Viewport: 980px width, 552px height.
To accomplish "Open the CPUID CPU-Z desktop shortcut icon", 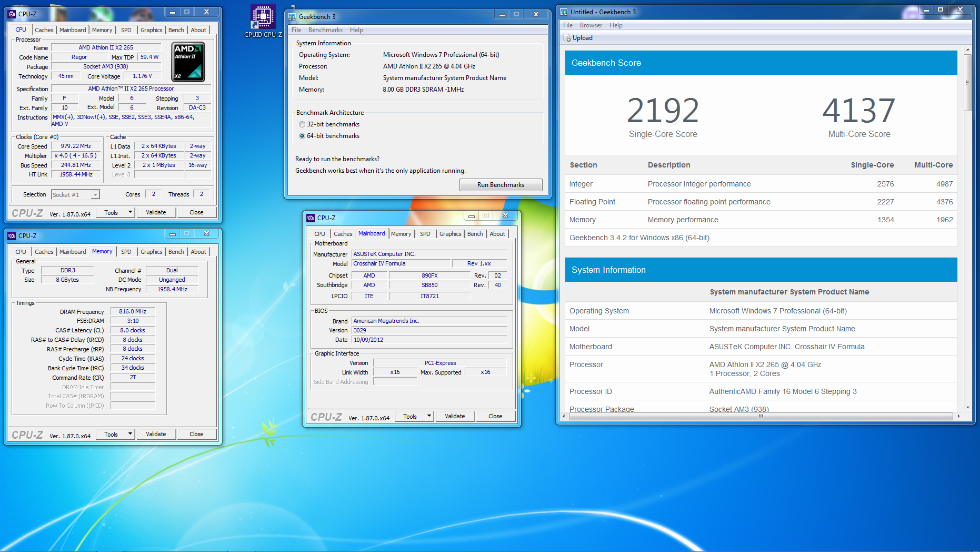I will [x=263, y=21].
